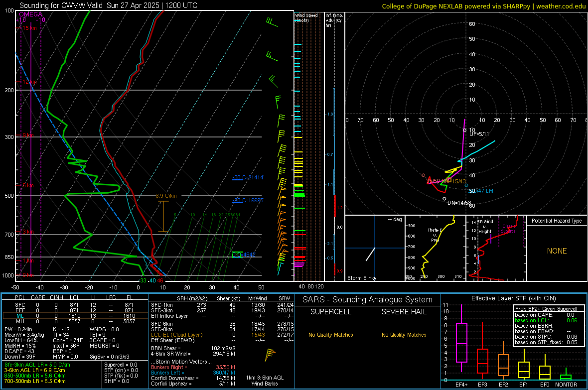This screenshot has height=390, width=588.
Task: Select the EFF parcel row
Action: coord(75,310)
